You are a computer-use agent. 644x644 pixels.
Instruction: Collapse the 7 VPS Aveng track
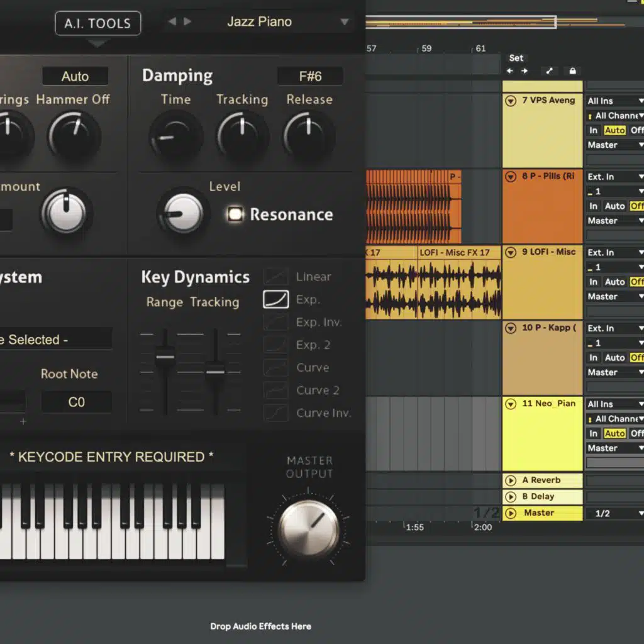pos(511,101)
